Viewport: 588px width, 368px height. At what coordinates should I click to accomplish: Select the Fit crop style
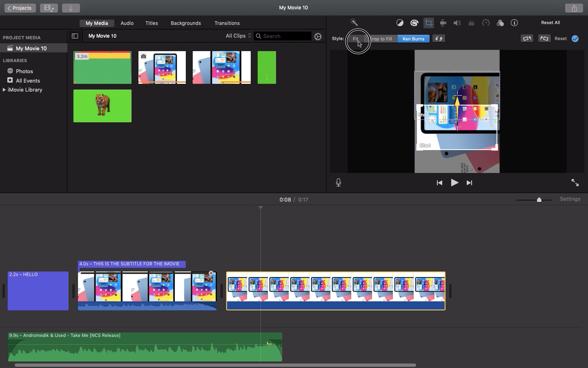pyautogui.click(x=355, y=39)
